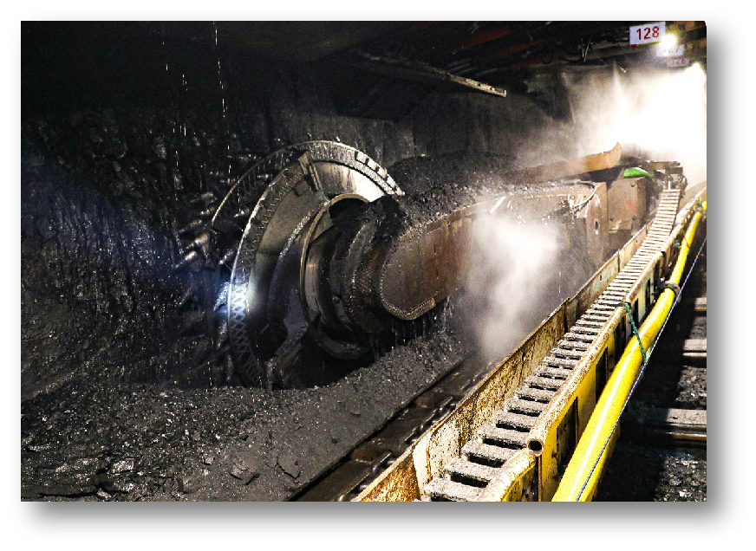Click the "128" sign in the photo
The height and width of the screenshot is (551, 756).
[647, 34]
